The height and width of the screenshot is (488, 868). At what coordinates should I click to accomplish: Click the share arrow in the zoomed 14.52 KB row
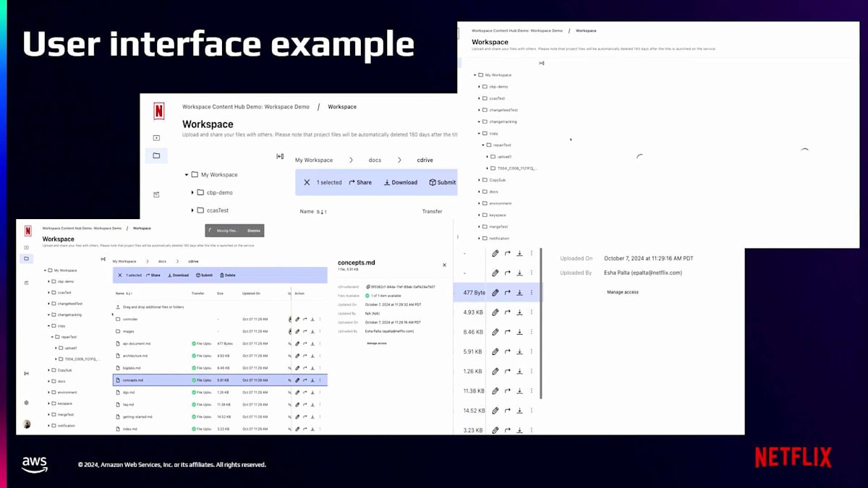tap(508, 411)
